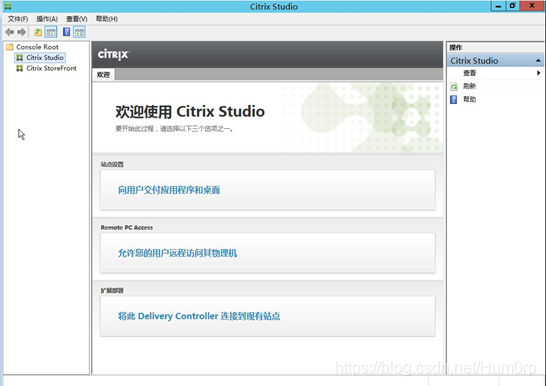Screen dimensions: 546x386
Task: Click the Console Root folder icon
Action: pyautogui.click(x=10, y=47)
